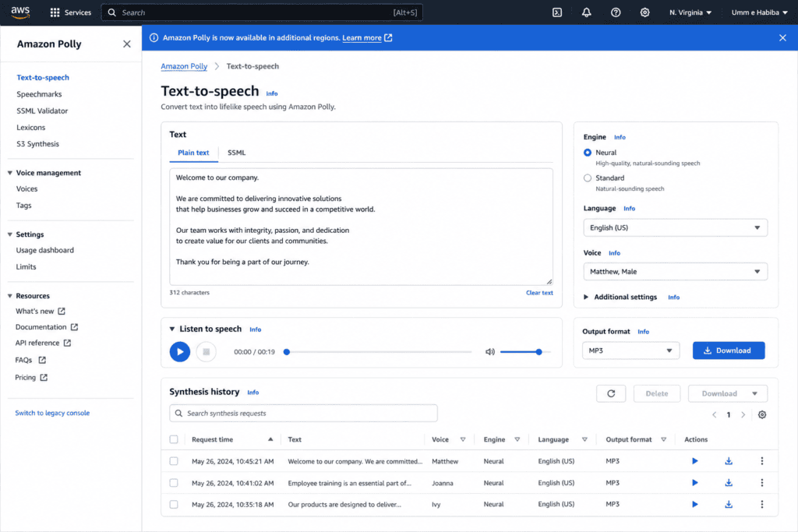The width and height of the screenshot is (798, 532).
Task: Open Lexicons in the sidebar
Action: tap(31, 128)
